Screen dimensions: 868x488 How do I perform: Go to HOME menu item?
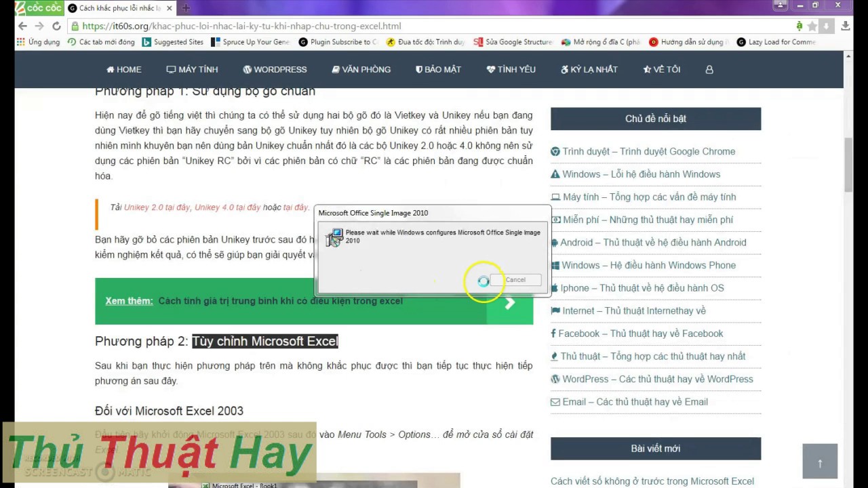coord(123,69)
